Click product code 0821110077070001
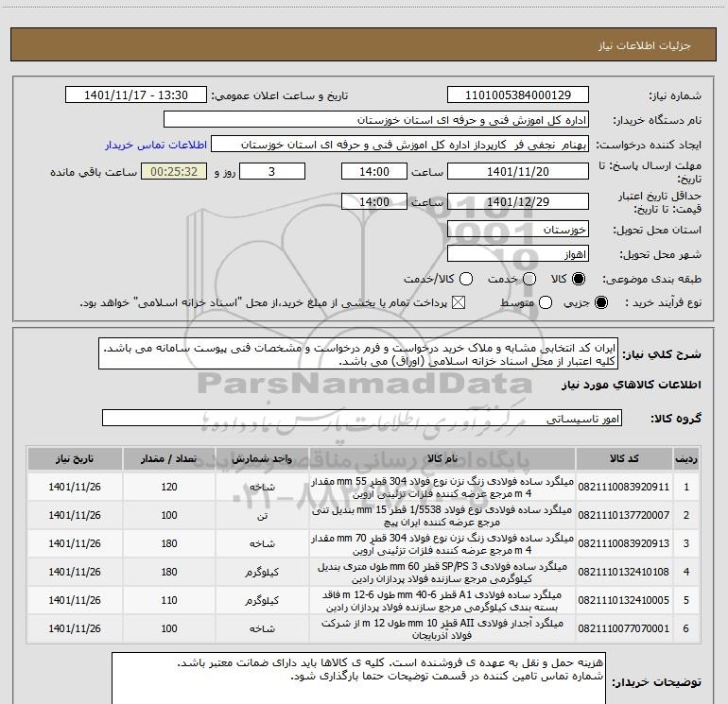728x704 pixels. (x=624, y=628)
